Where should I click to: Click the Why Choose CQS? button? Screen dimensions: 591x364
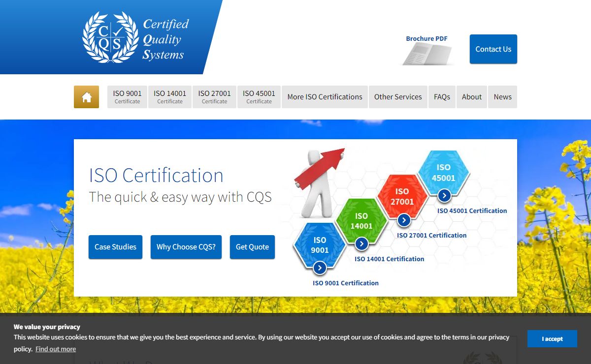coord(186,247)
